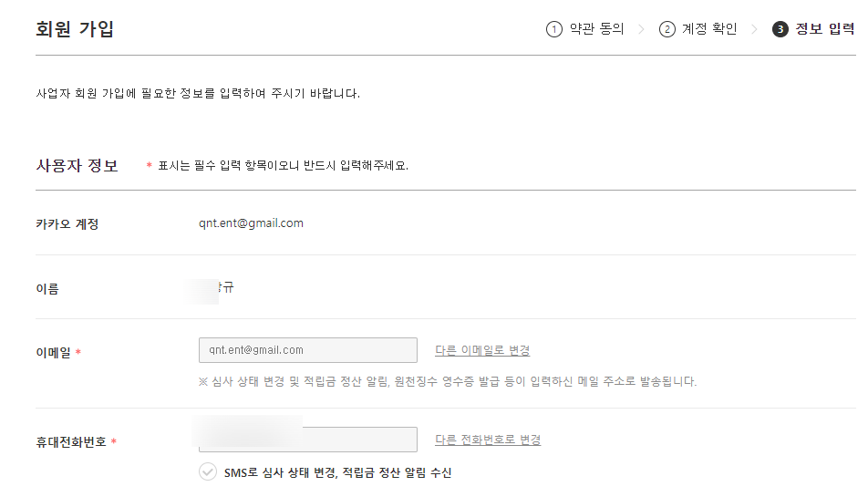Click the chevron after 계정 확인

[754, 29]
